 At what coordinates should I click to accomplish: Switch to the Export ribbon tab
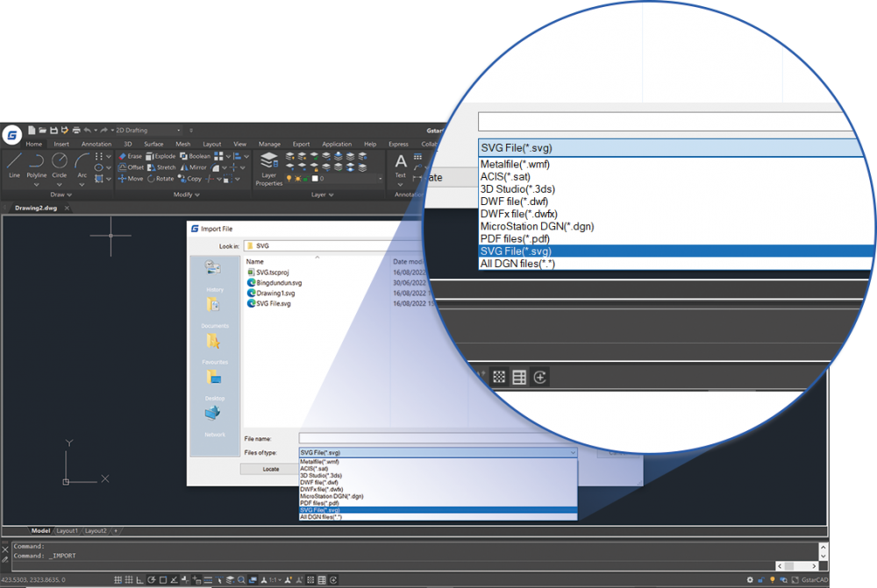coord(301,145)
